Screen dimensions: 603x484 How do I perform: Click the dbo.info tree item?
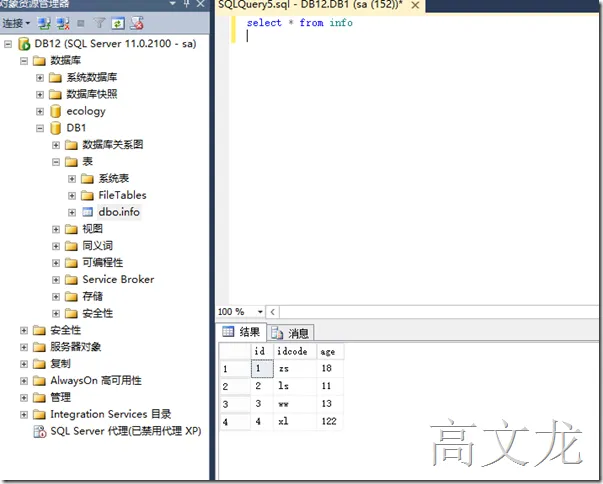pos(119,212)
